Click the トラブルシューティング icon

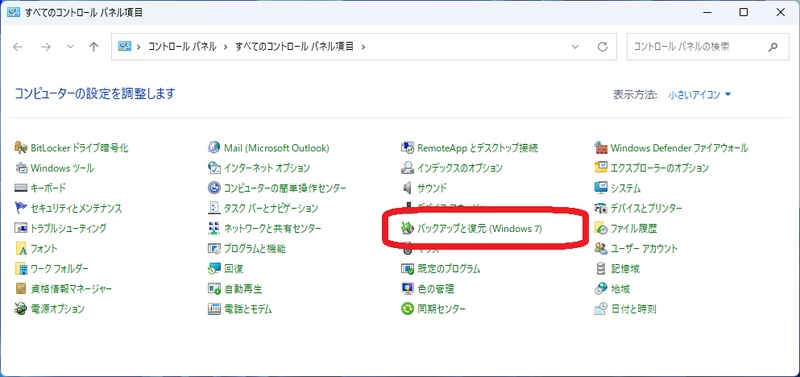tap(21, 229)
